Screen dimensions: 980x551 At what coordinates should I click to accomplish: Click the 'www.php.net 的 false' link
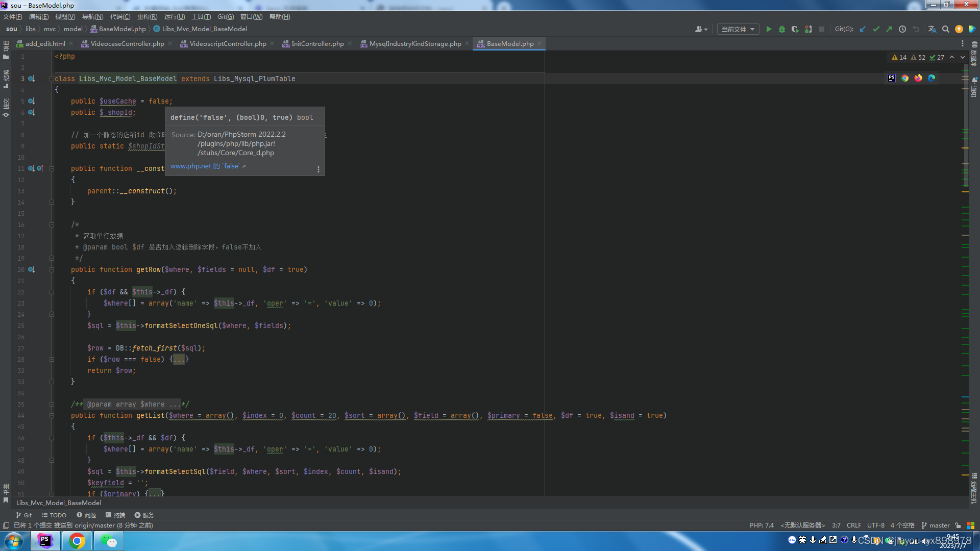coord(205,166)
